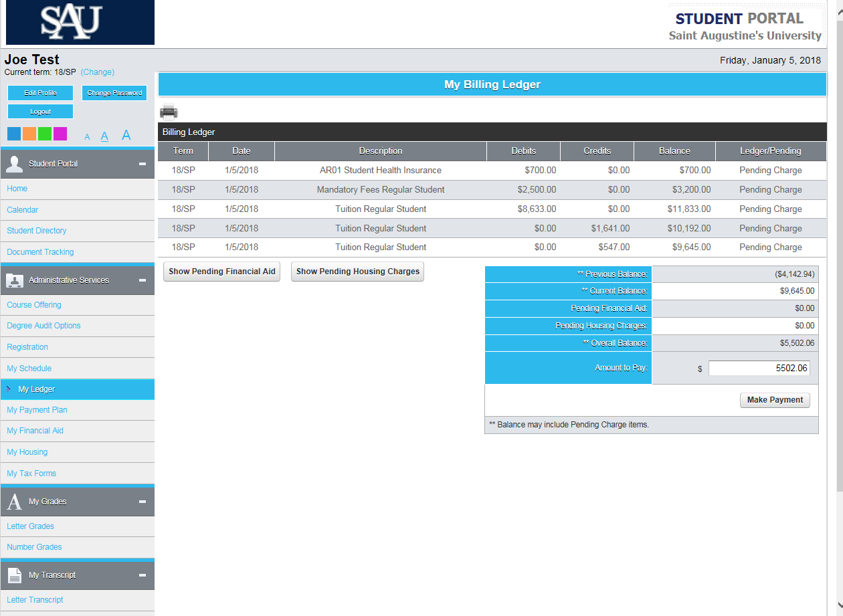843x616 pixels.
Task: Collapse the Administrative Services section
Action: tap(142, 280)
